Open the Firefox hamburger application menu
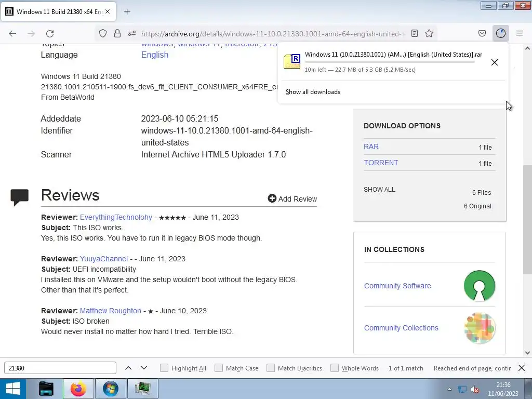The image size is (532, 399). (520, 33)
